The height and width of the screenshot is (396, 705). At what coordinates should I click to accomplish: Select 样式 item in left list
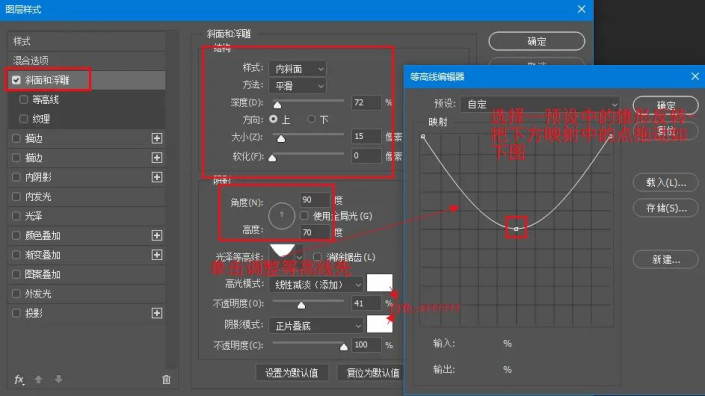click(87, 41)
